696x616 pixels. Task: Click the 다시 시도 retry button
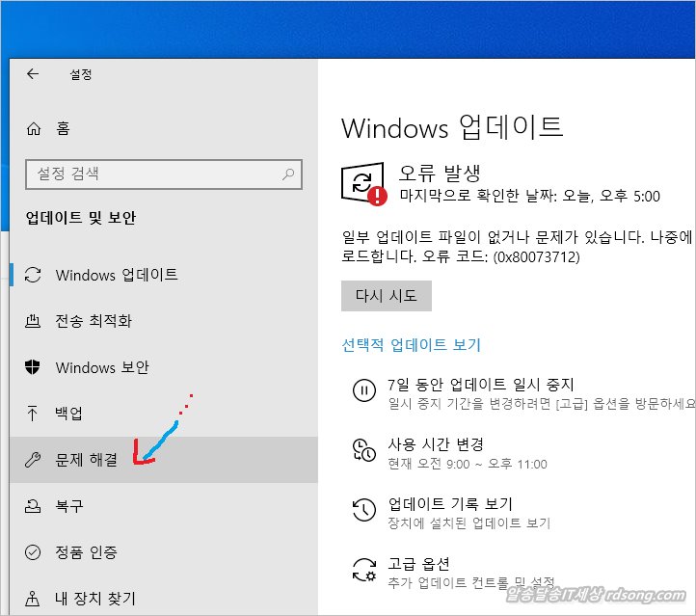387,296
